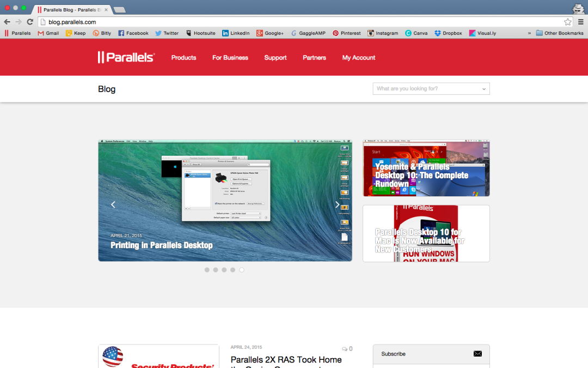Click the Blog heading link
588x368 pixels.
point(107,89)
